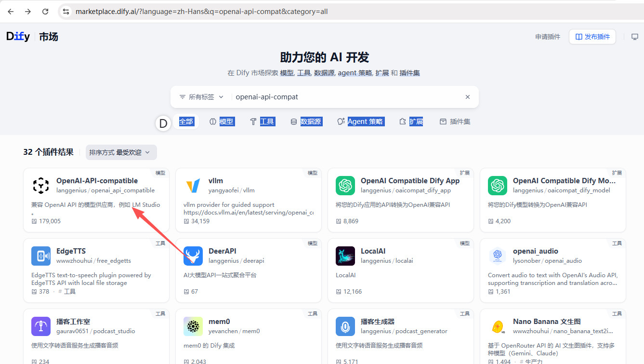Click the browser forward arrow
The image size is (644, 364).
pos(28,11)
